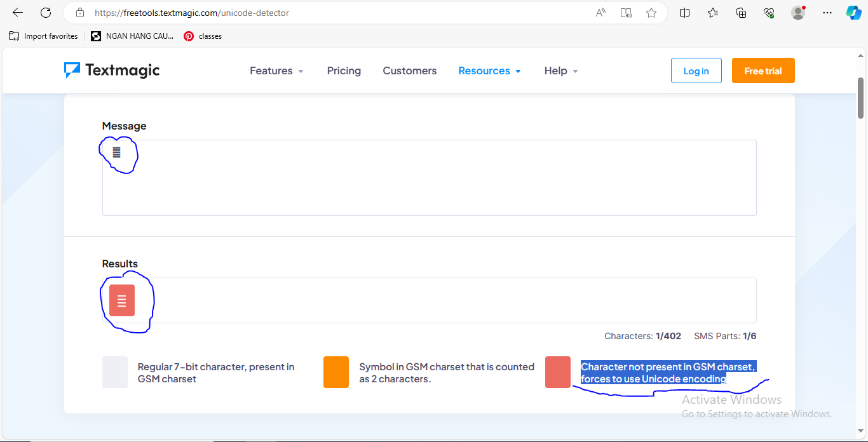Click the browser back arrow
The image size is (868, 442).
coord(18,13)
